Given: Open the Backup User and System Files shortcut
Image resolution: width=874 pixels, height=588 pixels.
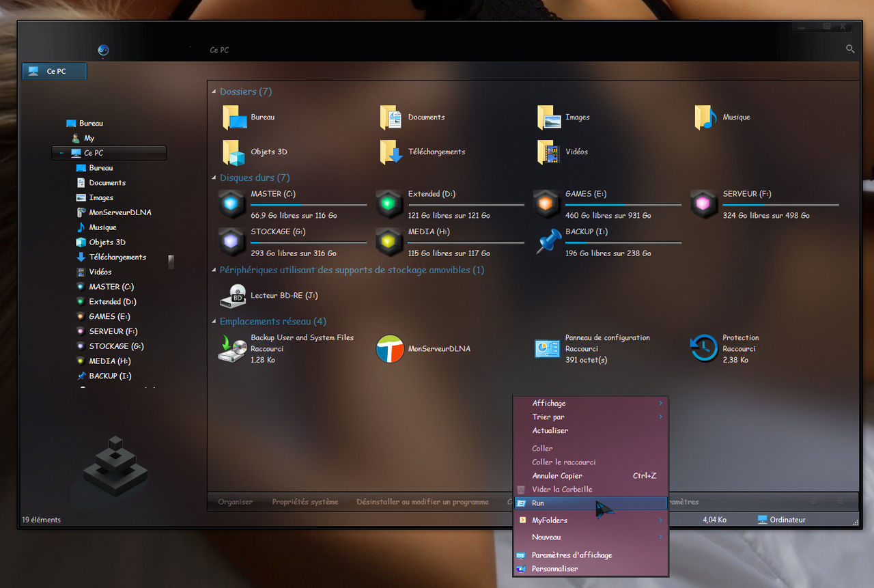Looking at the screenshot, I should pyautogui.click(x=232, y=348).
